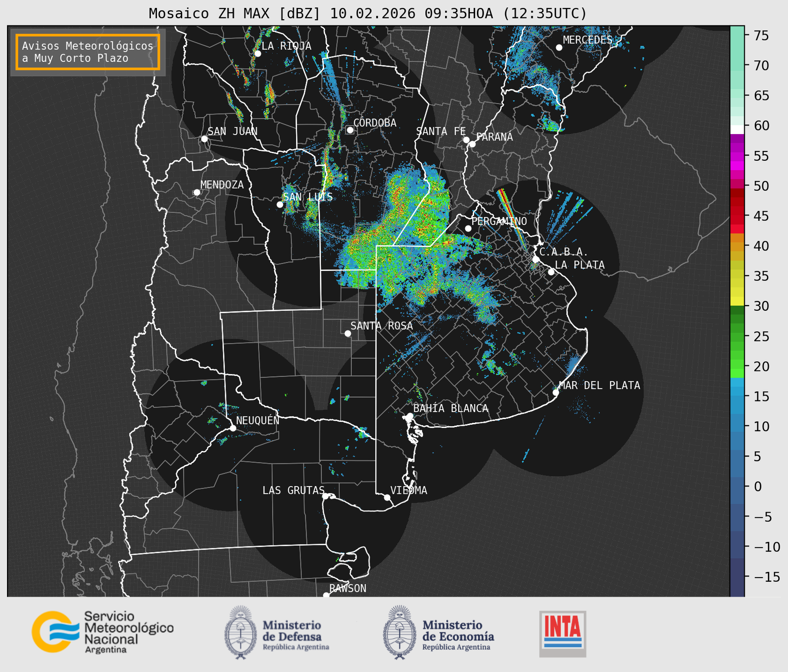788x672 pixels.
Task: Click the Santa Fe city marker dot
Action: (x=466, y=140)
